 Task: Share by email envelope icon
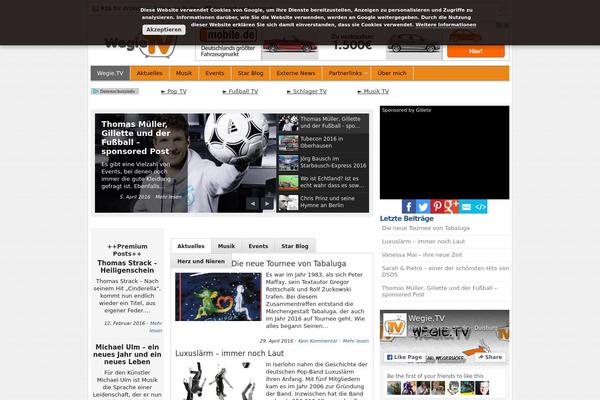coord(466,207)
